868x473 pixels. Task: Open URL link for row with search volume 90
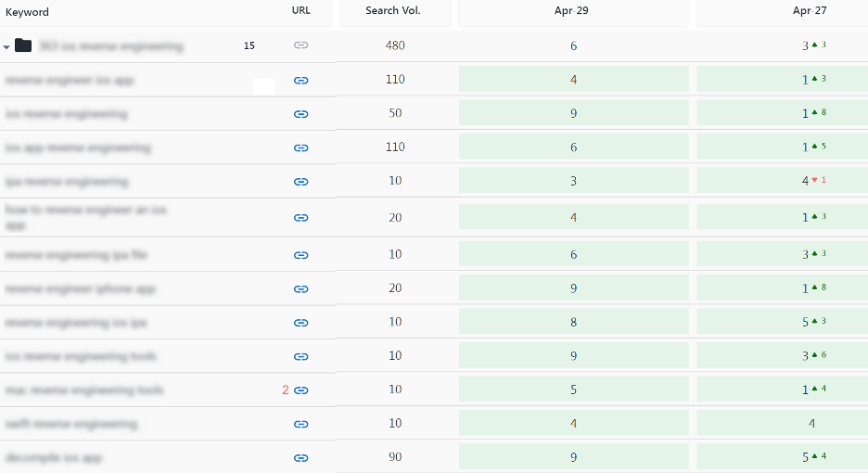tap(300, 458)
